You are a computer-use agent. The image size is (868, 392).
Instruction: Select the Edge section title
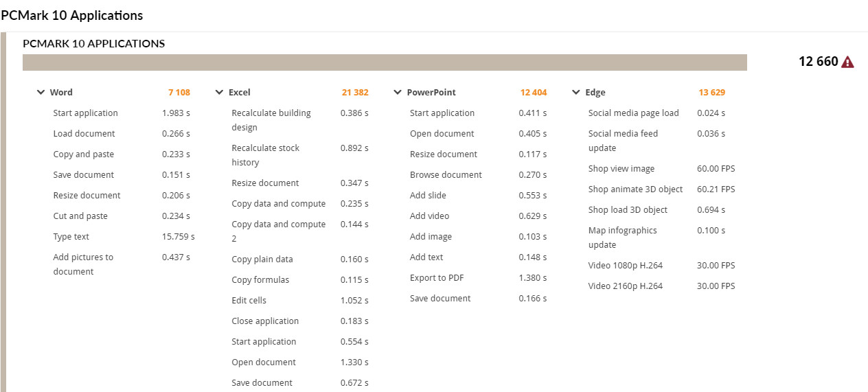tap(595, 92)
